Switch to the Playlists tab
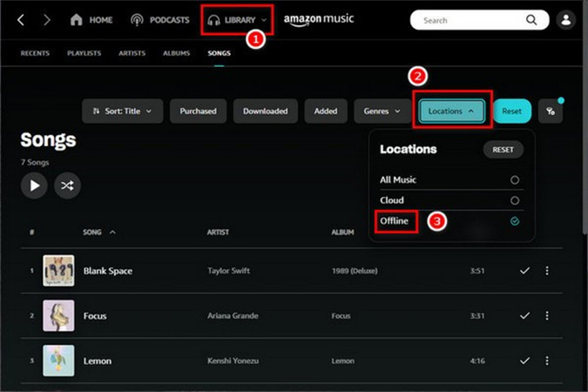The width and height of the screenshot is (588, 392). coord(84,53)
